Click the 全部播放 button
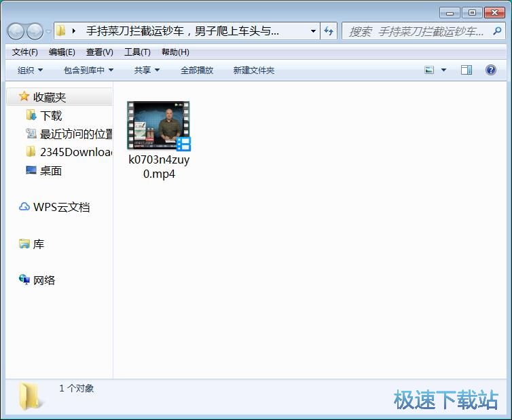 197,70
